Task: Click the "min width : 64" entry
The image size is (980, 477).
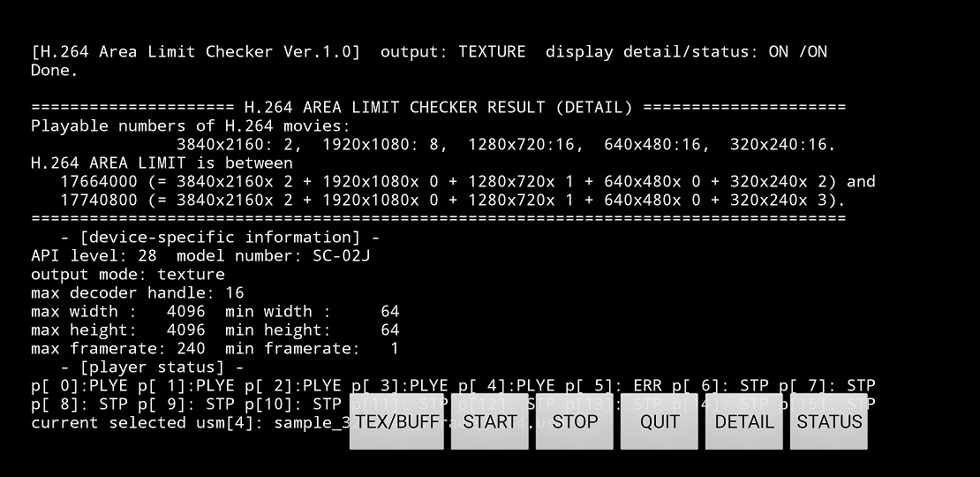Action: tap(312, 311)
